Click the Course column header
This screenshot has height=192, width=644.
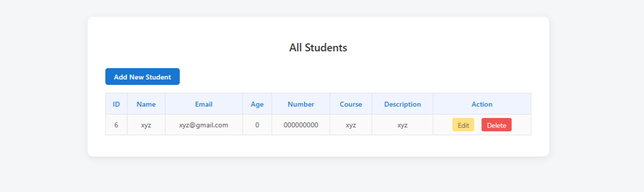(x=351, y=104)
